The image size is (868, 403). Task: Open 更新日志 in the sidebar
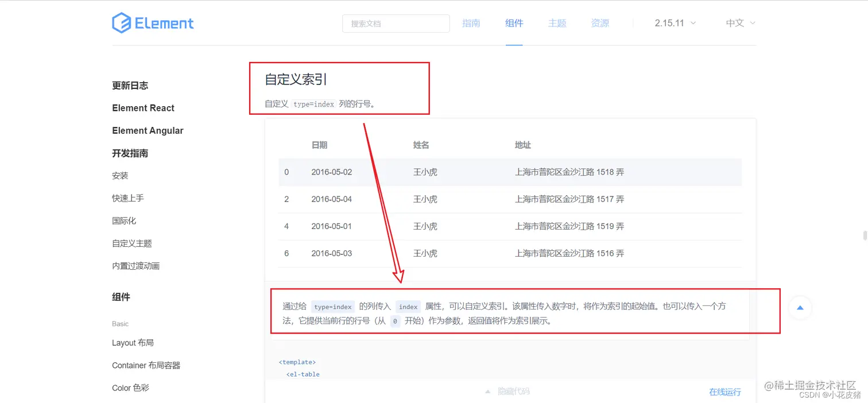coord(130,86)
